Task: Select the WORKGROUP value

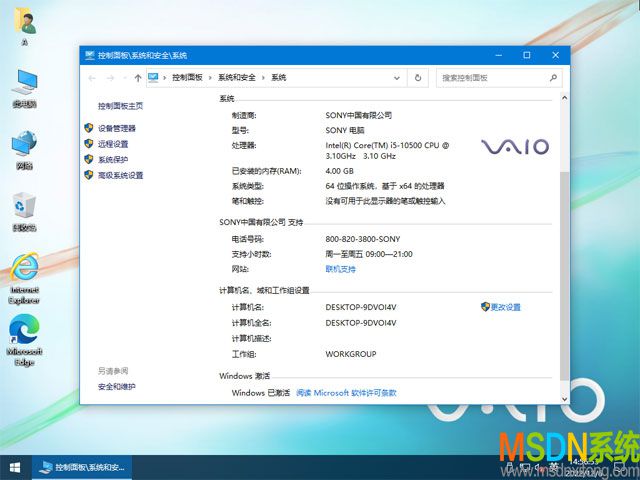Action: click(351, 354)
